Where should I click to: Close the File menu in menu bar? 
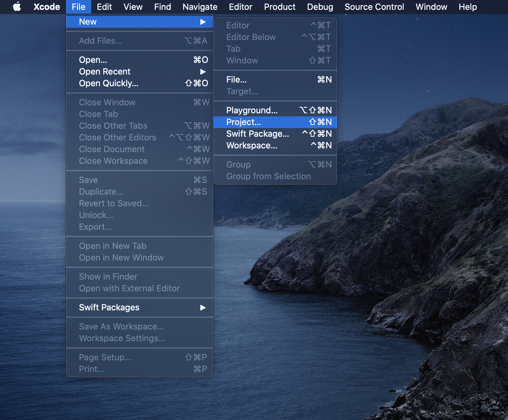coord(79,7)
